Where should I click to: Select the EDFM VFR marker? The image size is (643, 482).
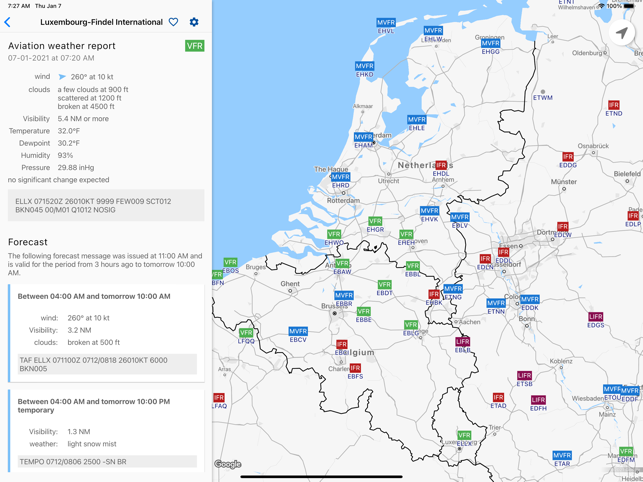[x=626, y=452]
